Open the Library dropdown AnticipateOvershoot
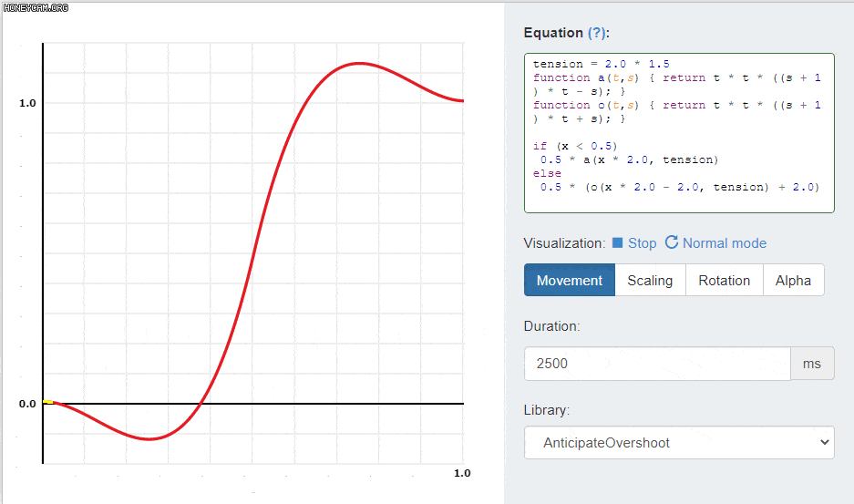The image size is (854, 504). click(679, 442)
